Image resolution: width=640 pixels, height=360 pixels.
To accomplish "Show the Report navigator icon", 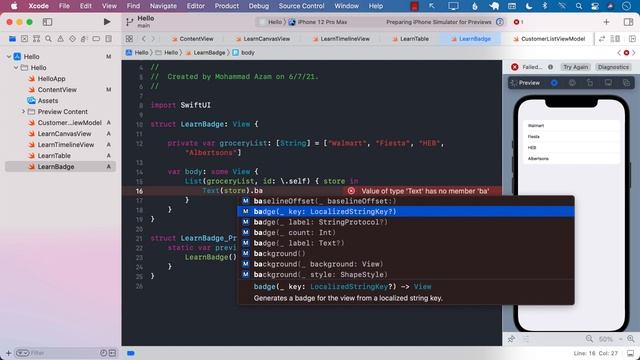I will [x=108, y=39].
